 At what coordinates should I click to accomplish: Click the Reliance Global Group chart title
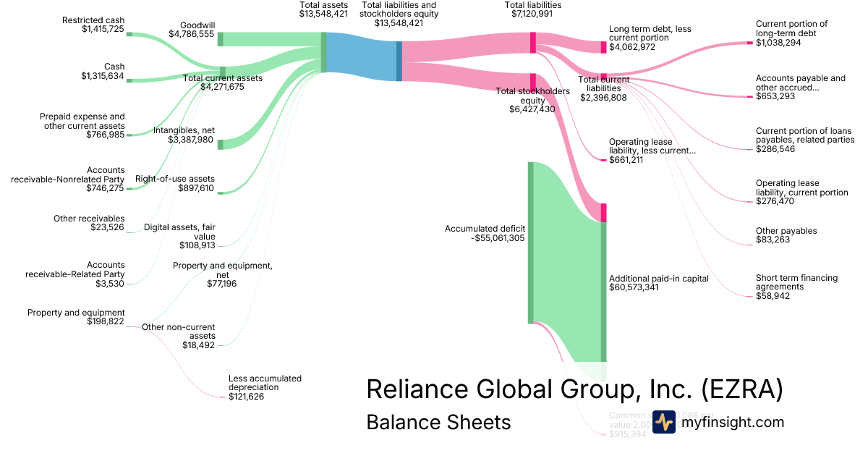[x=574, y=389]
